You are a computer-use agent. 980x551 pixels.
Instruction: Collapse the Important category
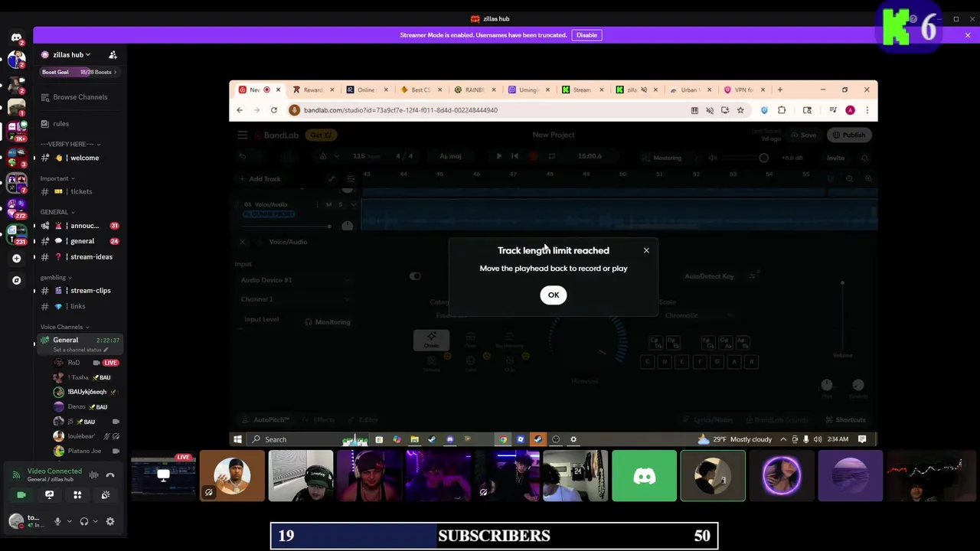(x=57, y=178)
